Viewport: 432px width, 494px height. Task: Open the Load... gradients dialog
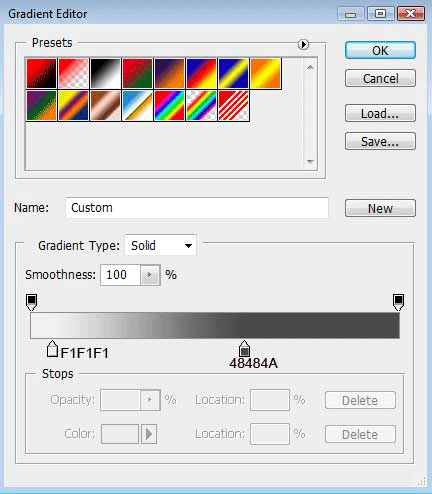click(380, 113)
